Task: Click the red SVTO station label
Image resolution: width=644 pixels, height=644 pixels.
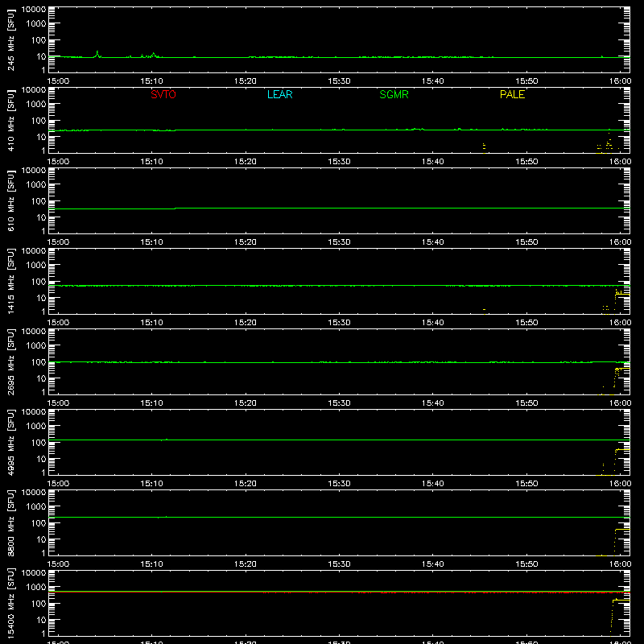Action: tap(163, 94)
